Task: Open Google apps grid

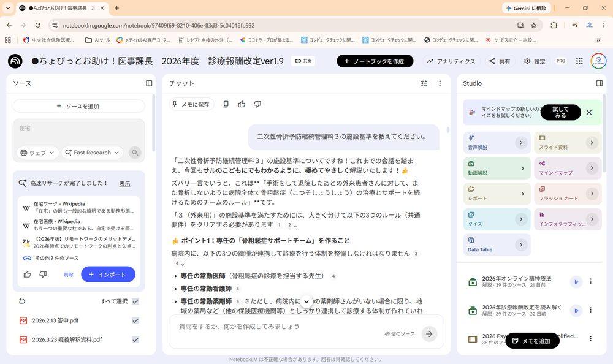Action: [579, 61]
